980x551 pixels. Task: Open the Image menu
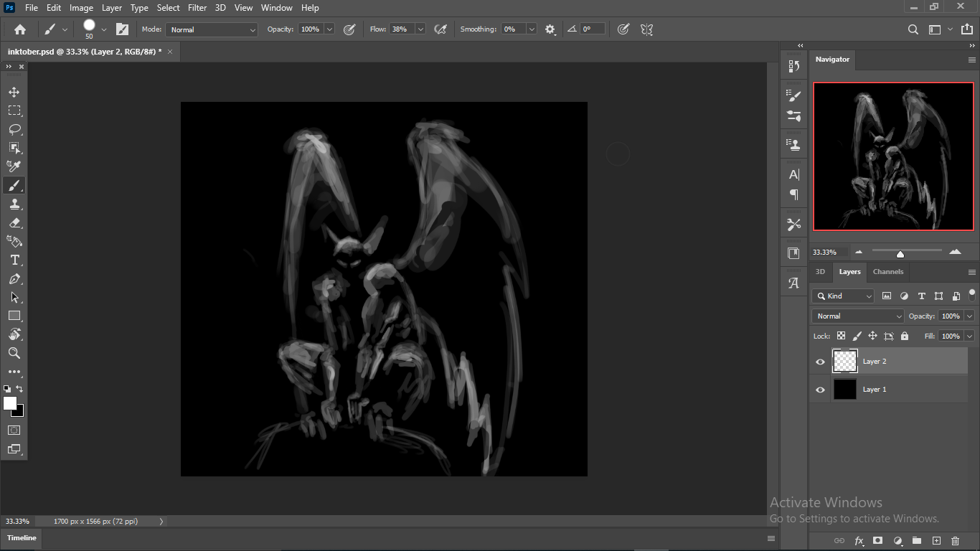[81, 8]
